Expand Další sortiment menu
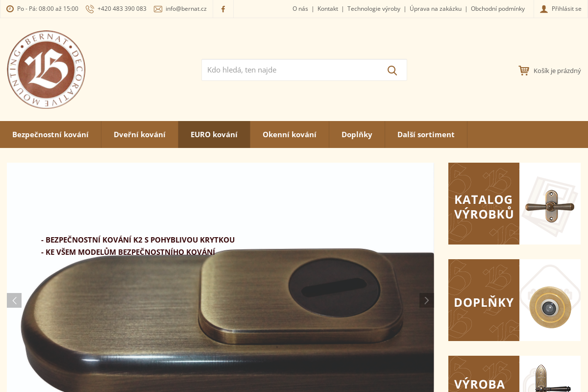This screenshot has height=392, width=588. pos(426,134)
